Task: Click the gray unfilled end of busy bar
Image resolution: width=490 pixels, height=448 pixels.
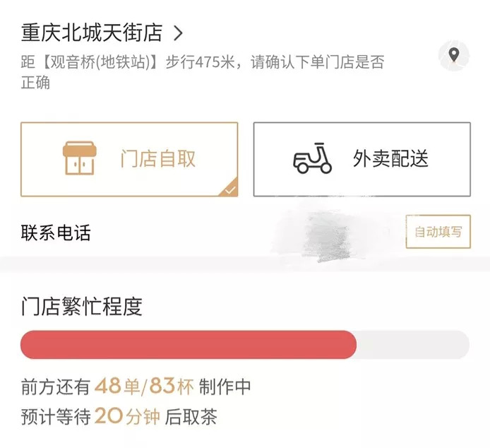Action: pyautogui.click(x=413, y=345)
